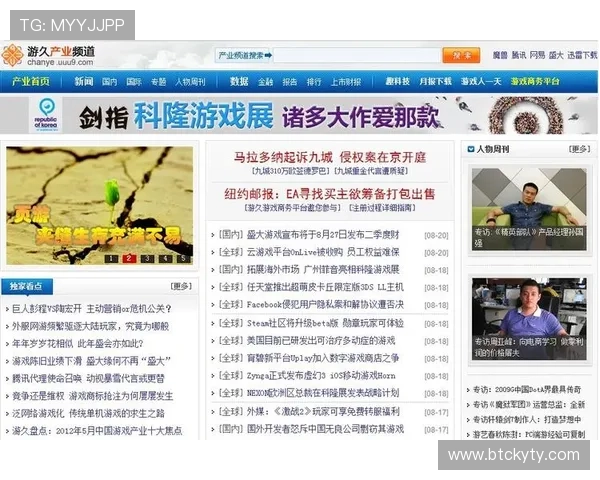Click the orange search button
Screen dimensions: 600x480
pyautogui.click(x=461, y=56)
